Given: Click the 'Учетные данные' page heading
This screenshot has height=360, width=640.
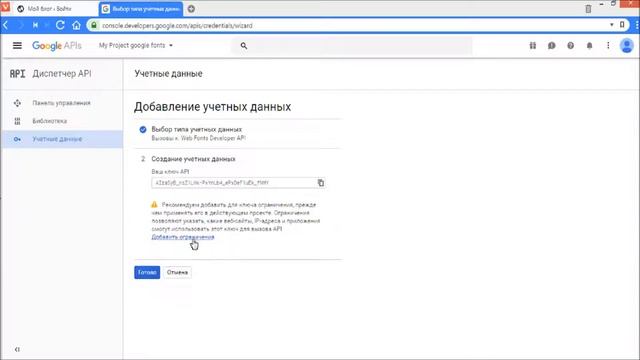Looking at the screenshot, I should 169,74.
